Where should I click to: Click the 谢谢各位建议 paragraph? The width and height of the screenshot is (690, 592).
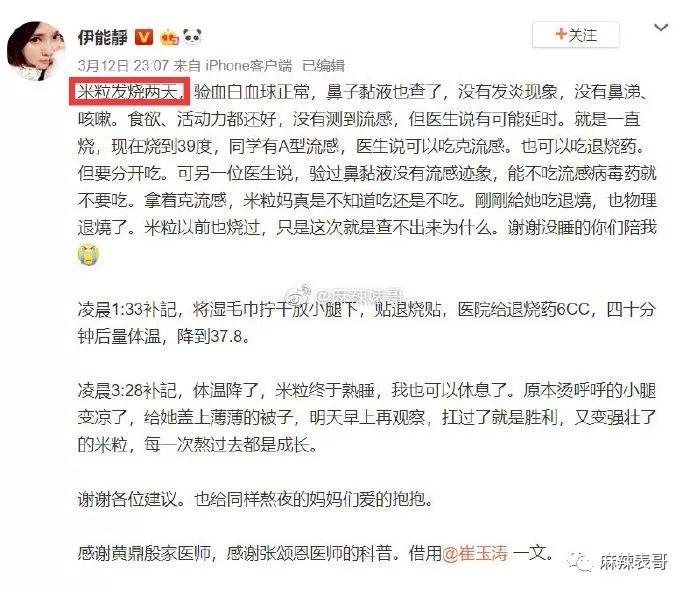coord(255,499)
